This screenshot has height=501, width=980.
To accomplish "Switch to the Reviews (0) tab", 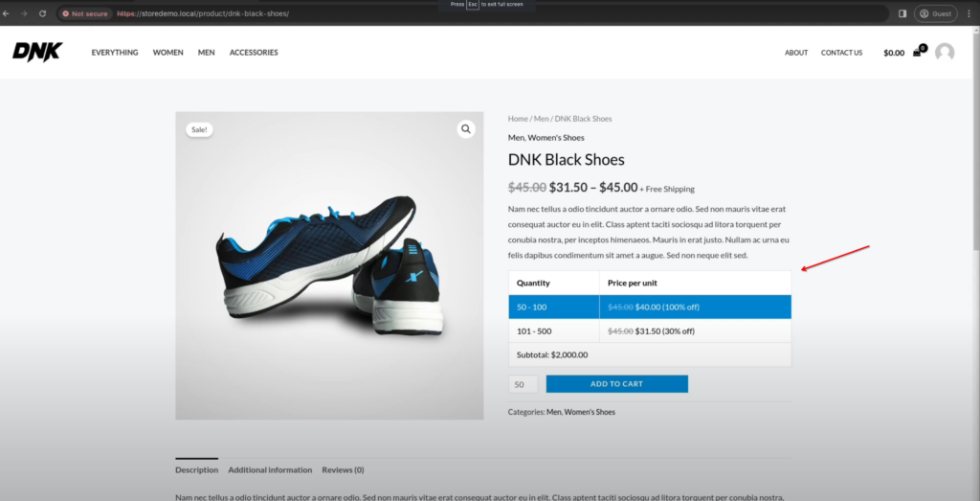I will pyautogui.click(x=344, y=469).
